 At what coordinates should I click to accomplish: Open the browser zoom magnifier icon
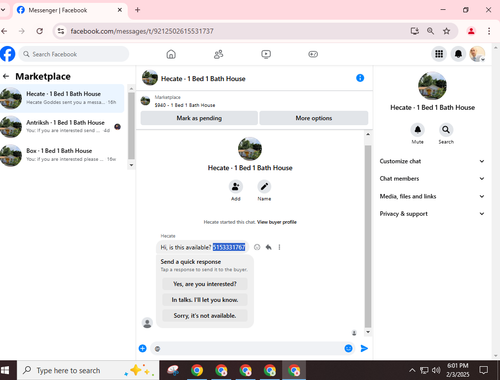click(430, 31)
